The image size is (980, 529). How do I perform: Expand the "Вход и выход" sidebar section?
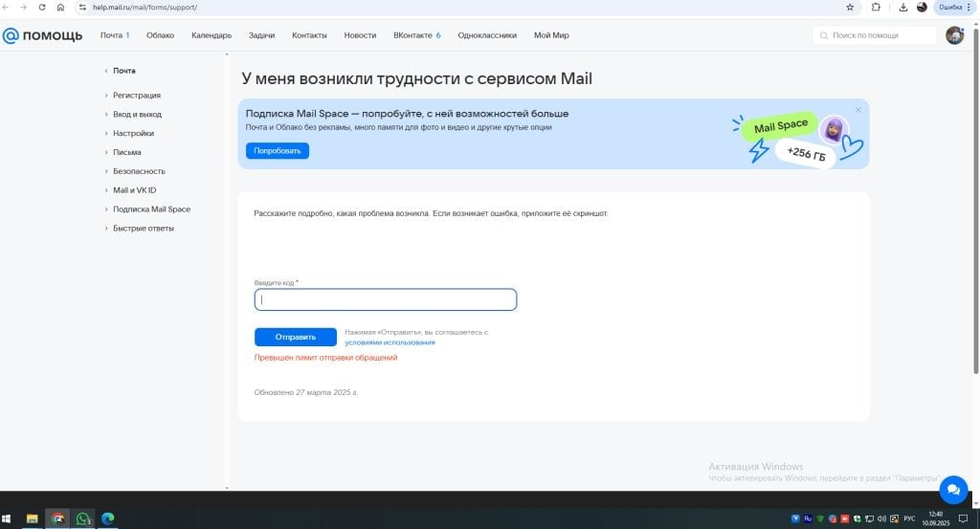[x=137, y=114]
